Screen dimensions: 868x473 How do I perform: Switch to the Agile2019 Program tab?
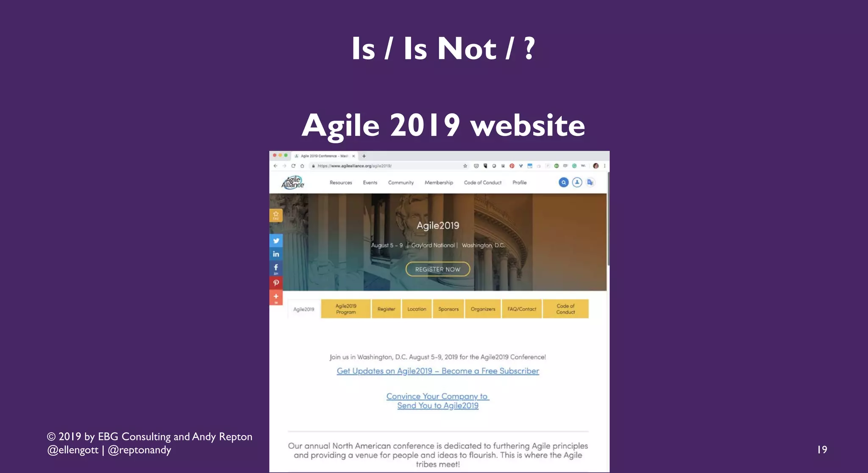(x=346, y=309)
